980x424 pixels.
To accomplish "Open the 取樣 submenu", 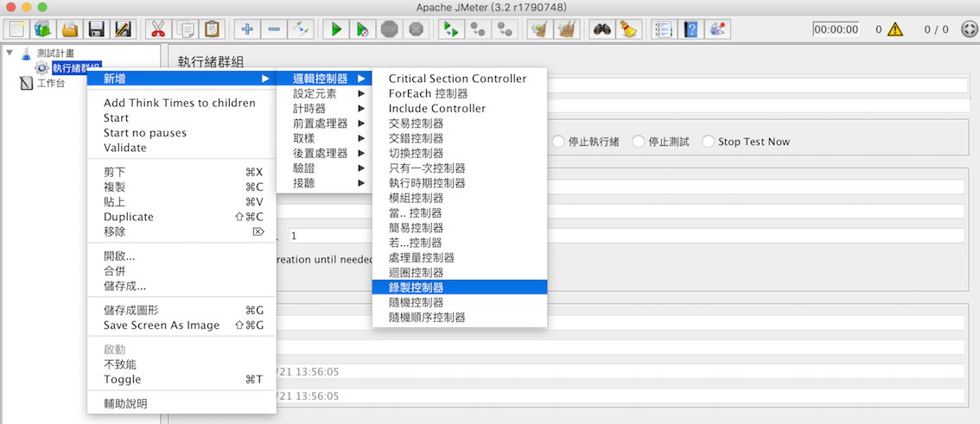I will pyautogui.click(x=324, y=139).
